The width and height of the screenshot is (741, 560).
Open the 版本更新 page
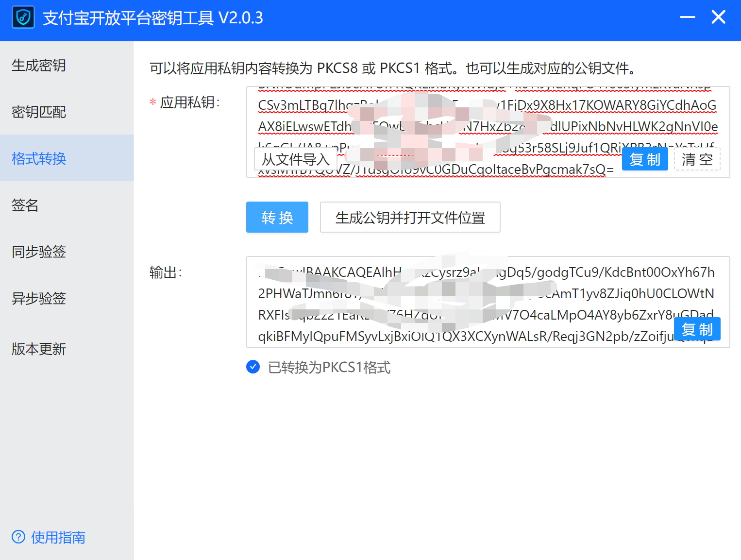pyautogui.click(x=67, y=349)
